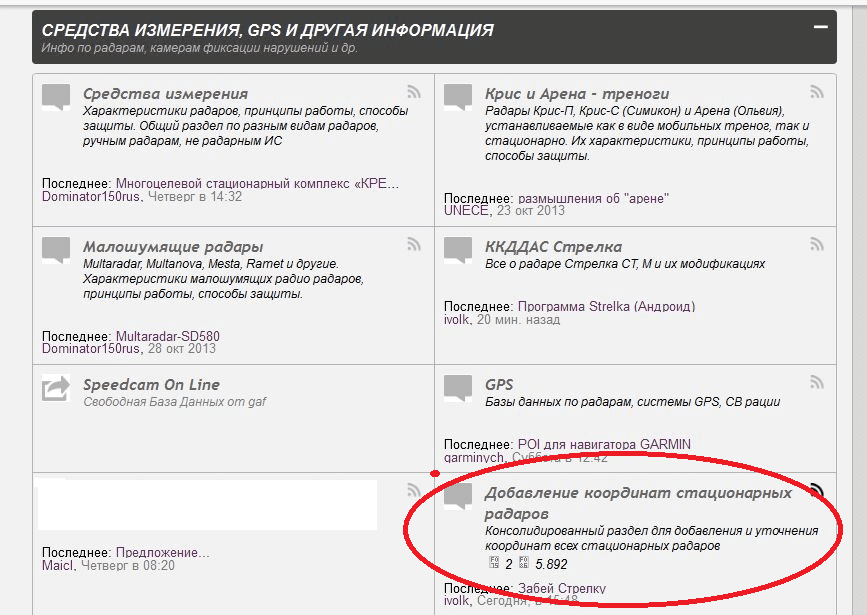The width and height of the screenshot is (867, 615).
Task: Open last post Программа Strelka (Андроид)
Action: 606,306
